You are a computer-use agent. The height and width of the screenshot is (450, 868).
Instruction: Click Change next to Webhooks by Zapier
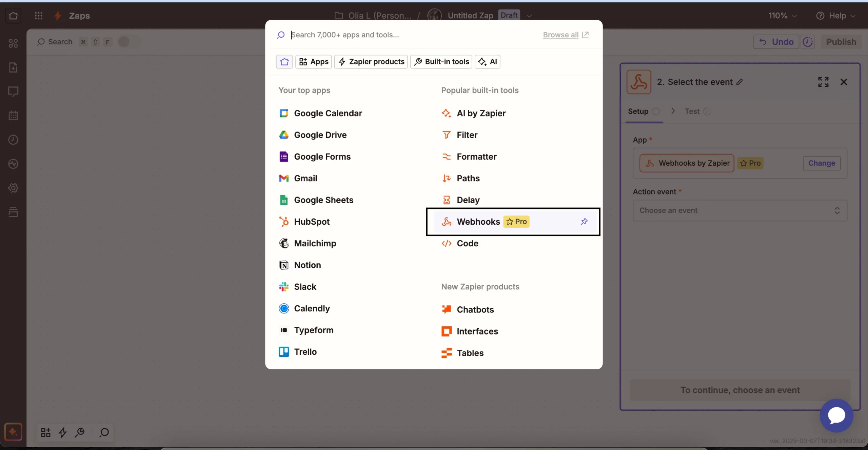click(x=822, y=163)
